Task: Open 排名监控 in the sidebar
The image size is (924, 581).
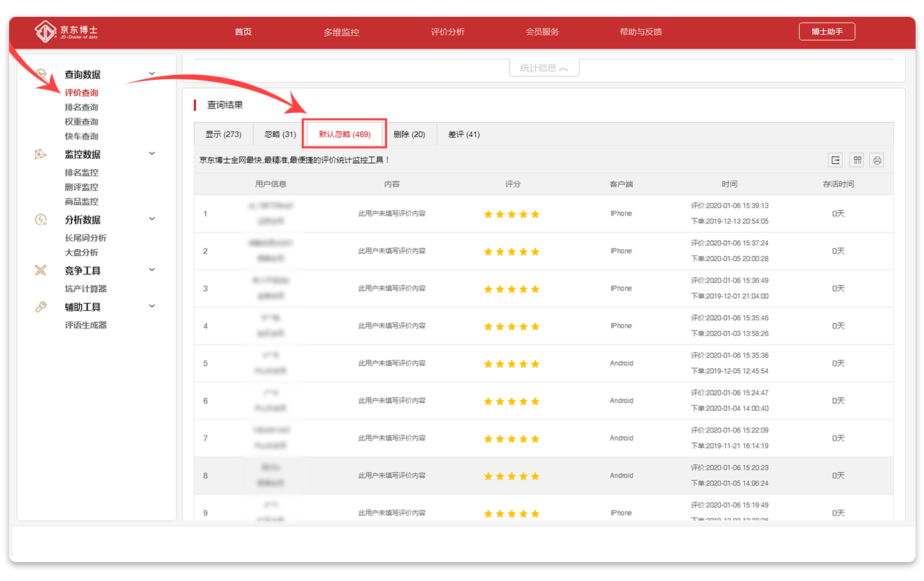Action: 82,172
